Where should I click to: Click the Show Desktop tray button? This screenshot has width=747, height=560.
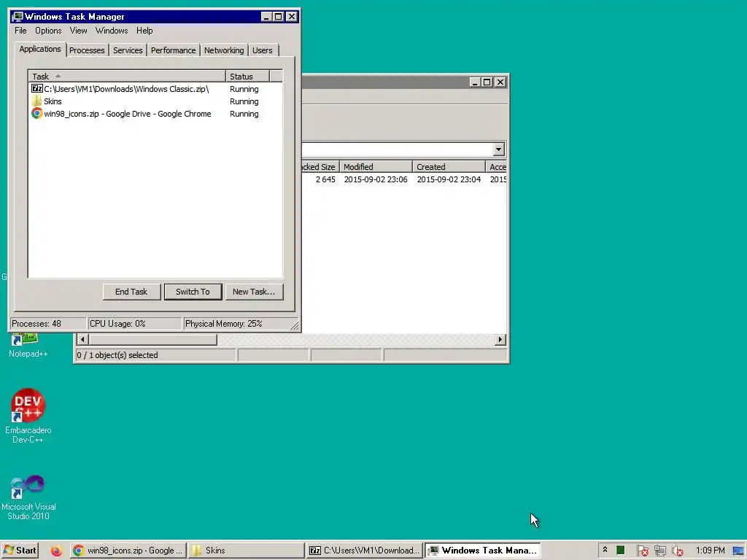(738, 551)
